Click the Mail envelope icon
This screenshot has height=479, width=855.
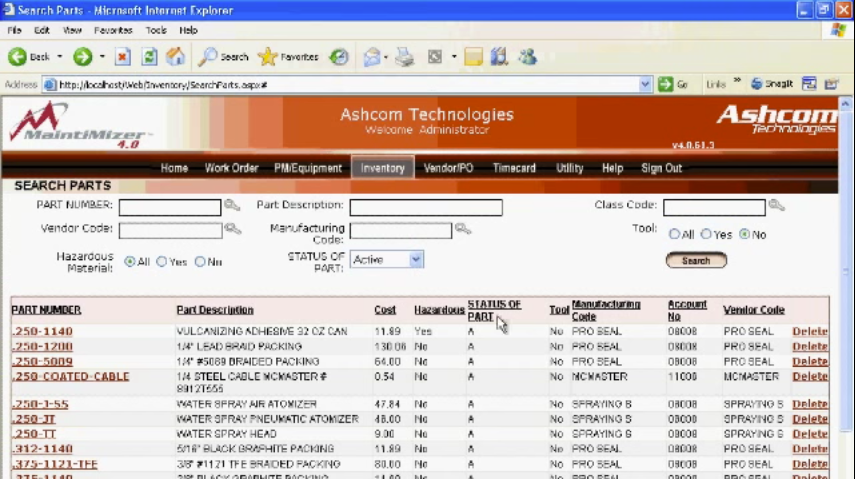(372, 57)
